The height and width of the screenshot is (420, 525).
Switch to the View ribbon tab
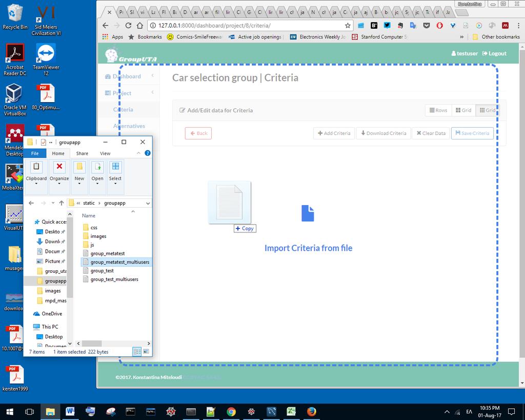[105, 153]
